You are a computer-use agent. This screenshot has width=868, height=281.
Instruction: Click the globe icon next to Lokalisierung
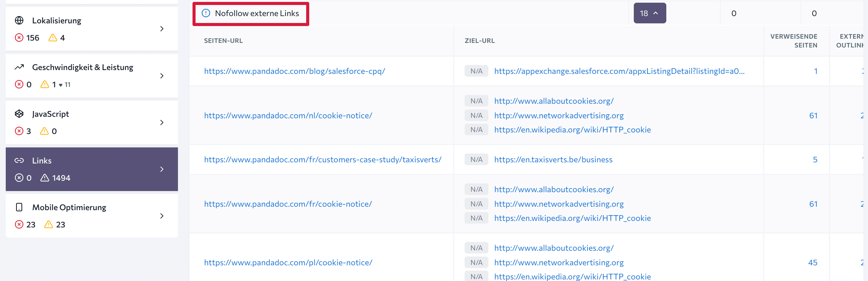19,20
